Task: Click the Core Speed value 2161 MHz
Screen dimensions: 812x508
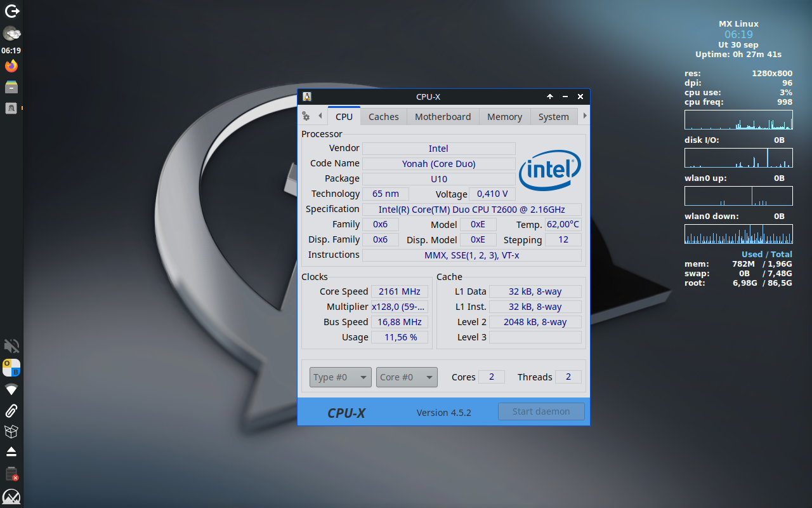Action: (400, 291)
